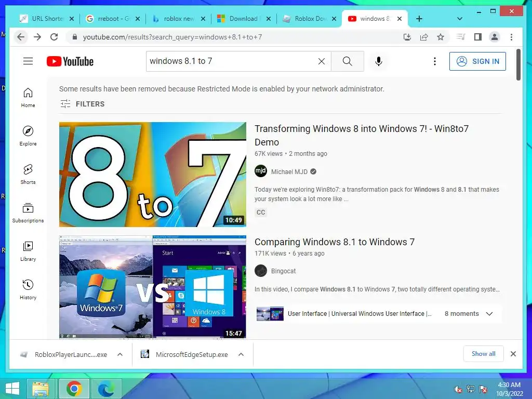
Task: Go forward with the browser forward arrow
Action: point(37,37)
